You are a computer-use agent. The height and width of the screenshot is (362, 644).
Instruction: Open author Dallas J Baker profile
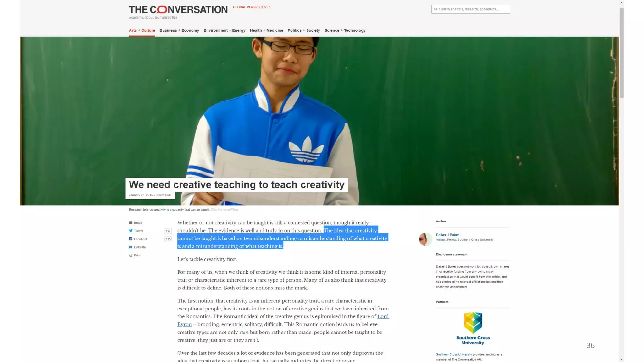point(447,235)
